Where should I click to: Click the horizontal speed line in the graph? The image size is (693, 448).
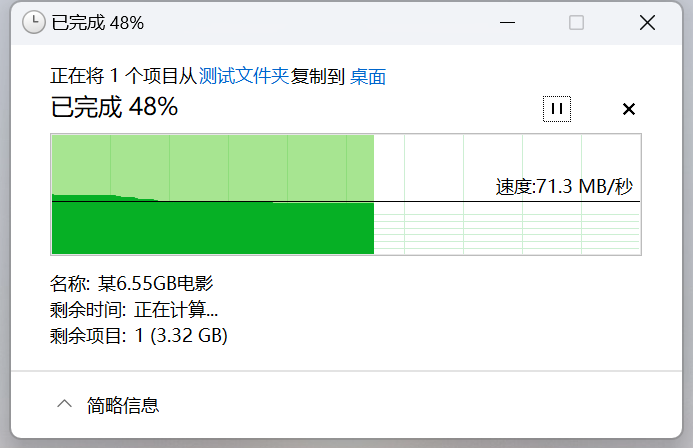tap(346, 201)
